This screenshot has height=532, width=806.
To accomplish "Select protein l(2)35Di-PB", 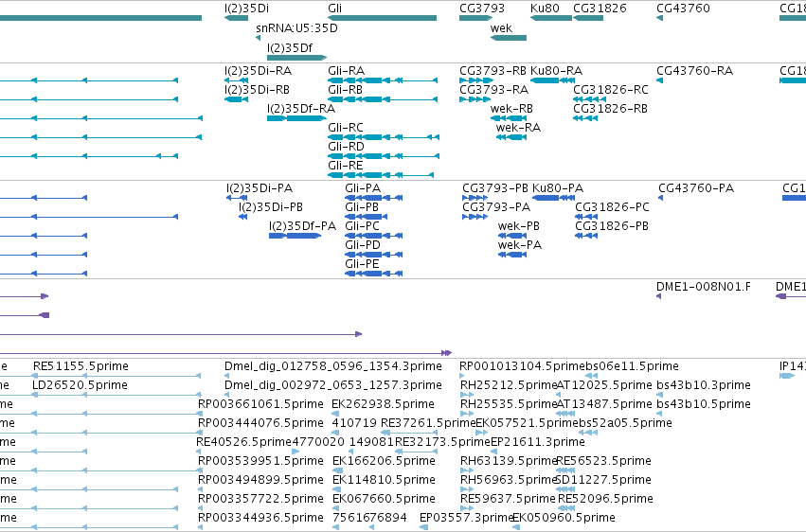I will [x=242, y=217].
